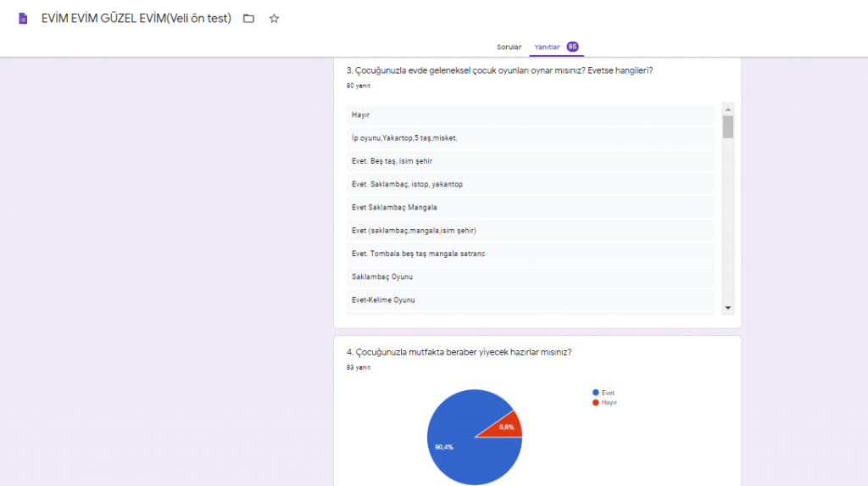The height and width of the screenshot is (486, 868).
Task: Switch to the Sorular tab
Action: click(509, 47)
